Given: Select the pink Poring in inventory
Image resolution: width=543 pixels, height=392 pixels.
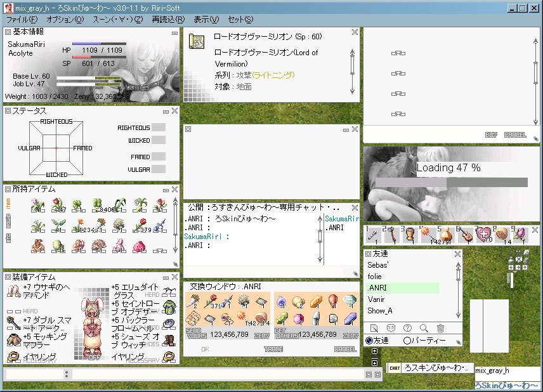Looking at the screenshot, I should tap(139, 246).
